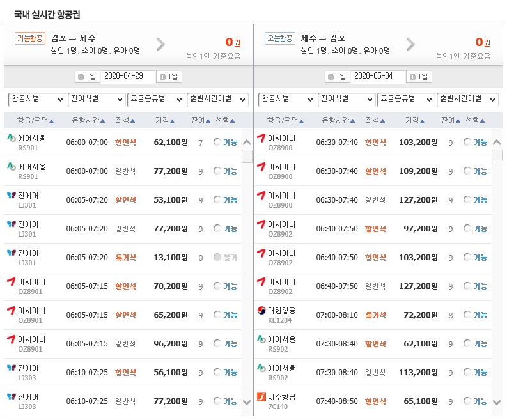Click 가능 link for OZ8902 127,200원 return
This screenshot has height=420, width=507.
coord(480,286)
